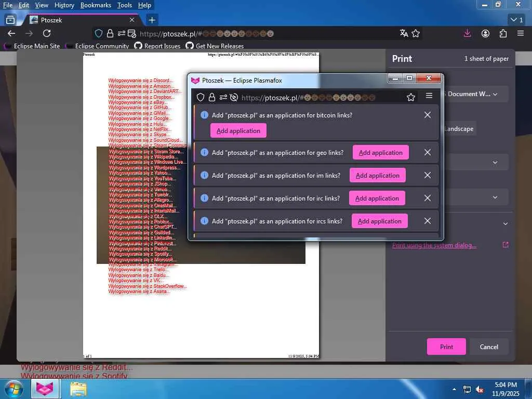Open Eclipse Community bookmark

tap(97, 46)
